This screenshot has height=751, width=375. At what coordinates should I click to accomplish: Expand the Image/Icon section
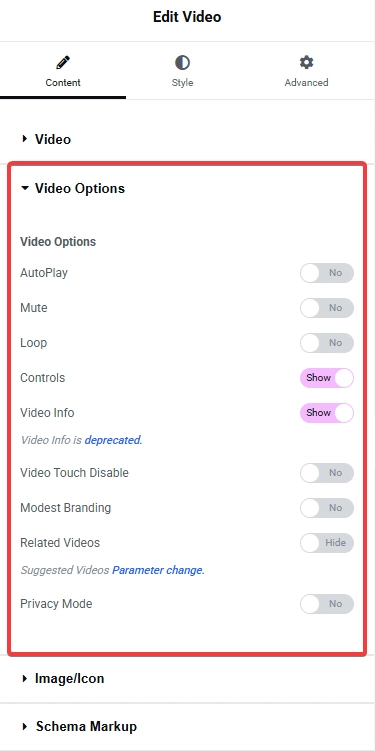coord(187,679)
